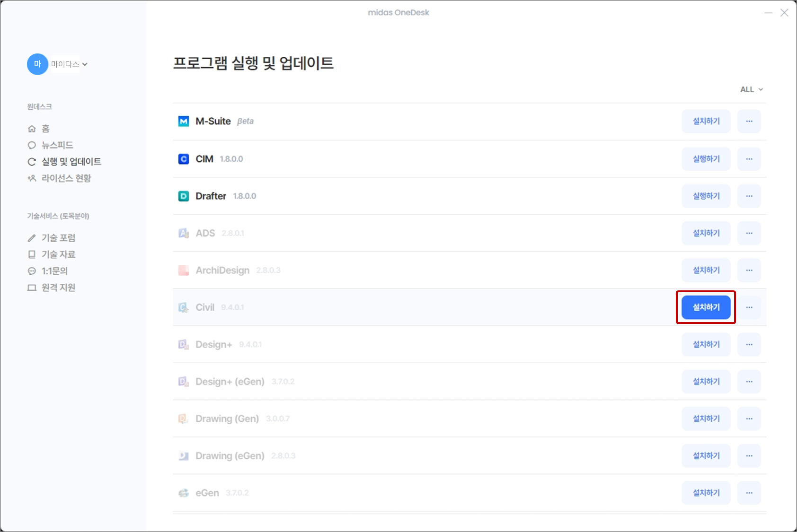
Task: Click the Design+ 9.4.0.1 program icon
Action: 184,344
